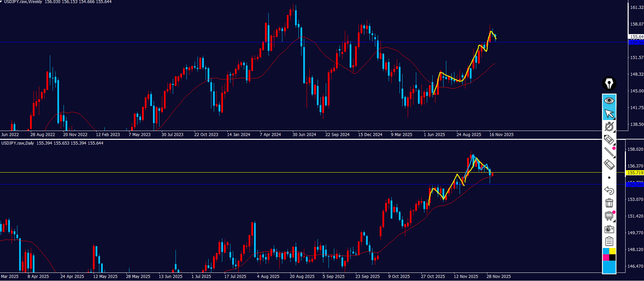644x281 pixels.
Task: Open the clipboard menu icon
Action: click(x=609, y=241)
